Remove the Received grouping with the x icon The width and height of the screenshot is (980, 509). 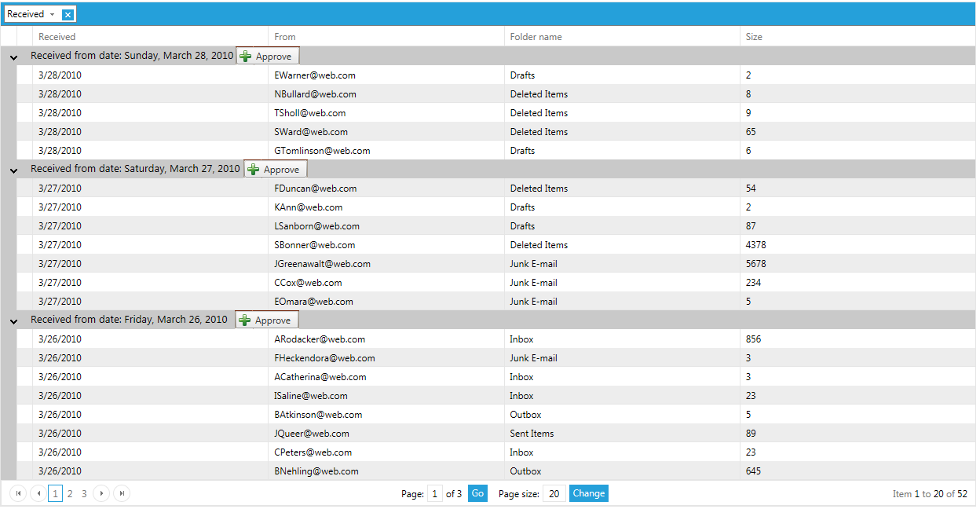pos(68,14)
